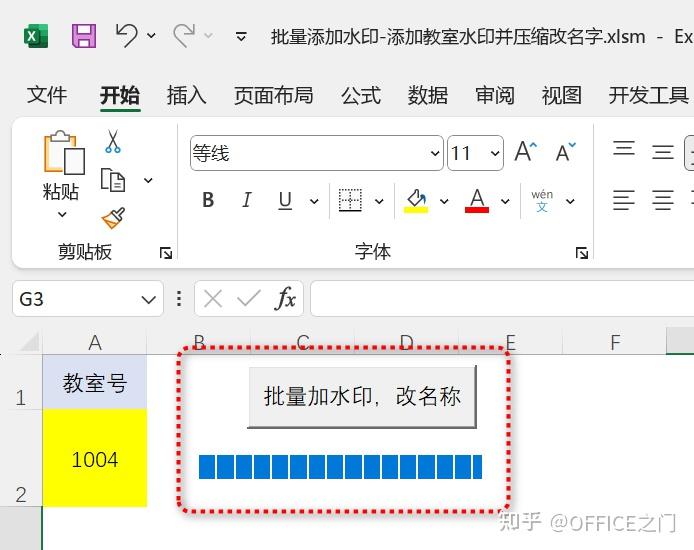Screen dimensions: 694x550
Task: Toggle bold formatting
Action: pyautogui.click(x=208, y=200)
